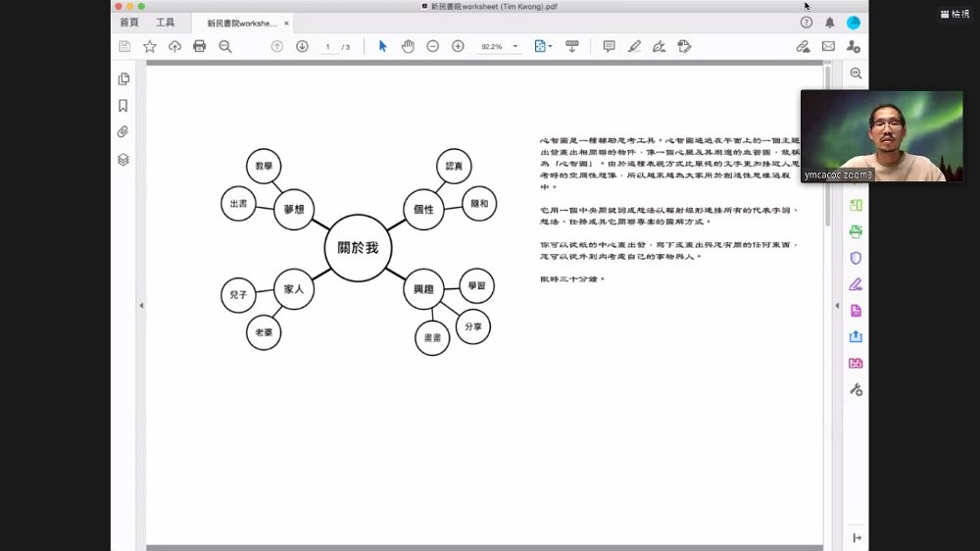Click the document vertical scrollbar
The height and width of the screenshot is (551, 980).
click(827, 145)
